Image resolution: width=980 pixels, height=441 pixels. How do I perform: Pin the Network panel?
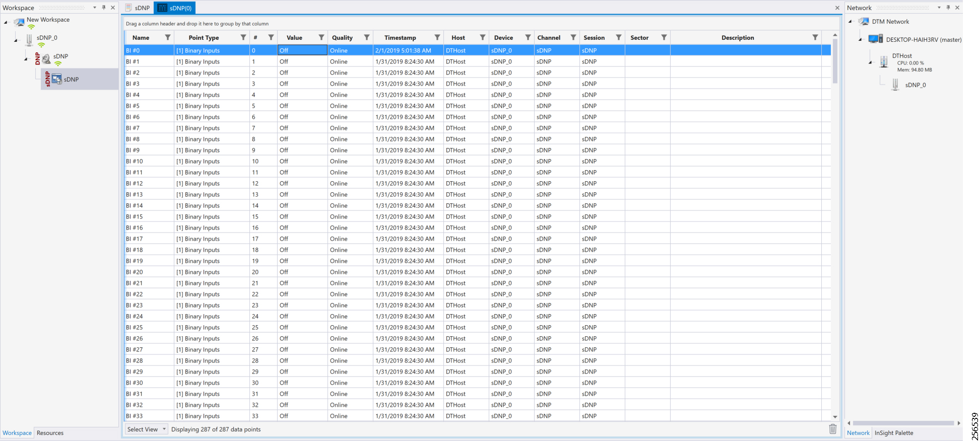(x=948, y=8)
